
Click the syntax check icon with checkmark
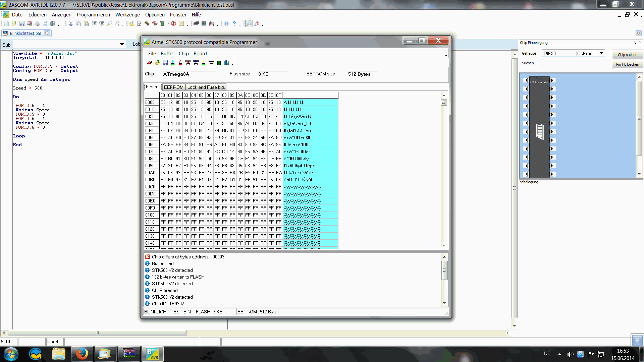[x=139, y=24]
